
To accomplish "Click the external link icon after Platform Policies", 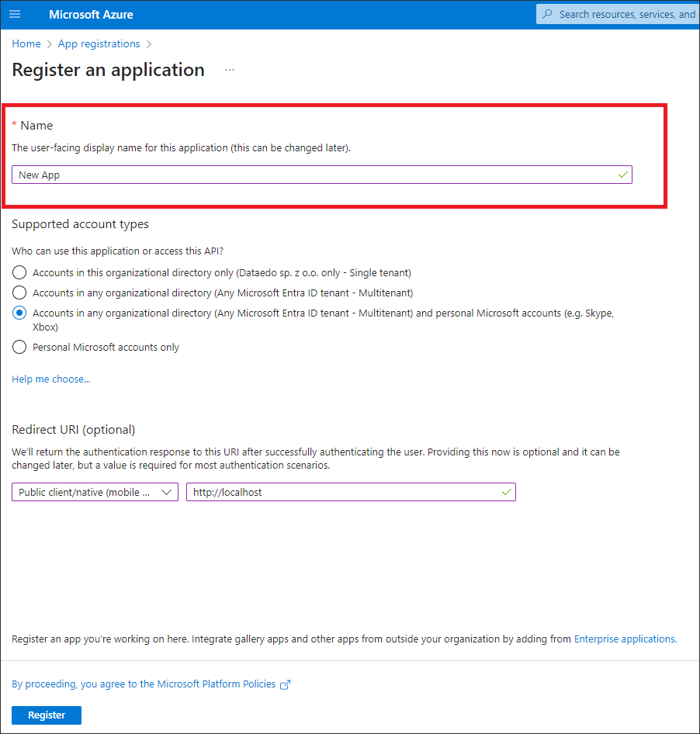I will pyautogui.click(x=286, y=684).
